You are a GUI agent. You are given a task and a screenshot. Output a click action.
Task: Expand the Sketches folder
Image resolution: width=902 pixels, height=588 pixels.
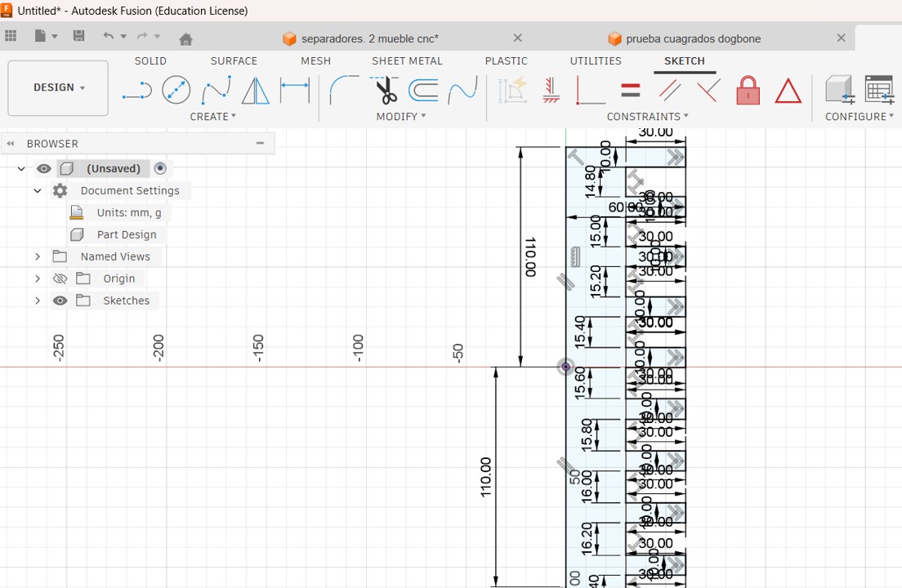tap(38, 301)
